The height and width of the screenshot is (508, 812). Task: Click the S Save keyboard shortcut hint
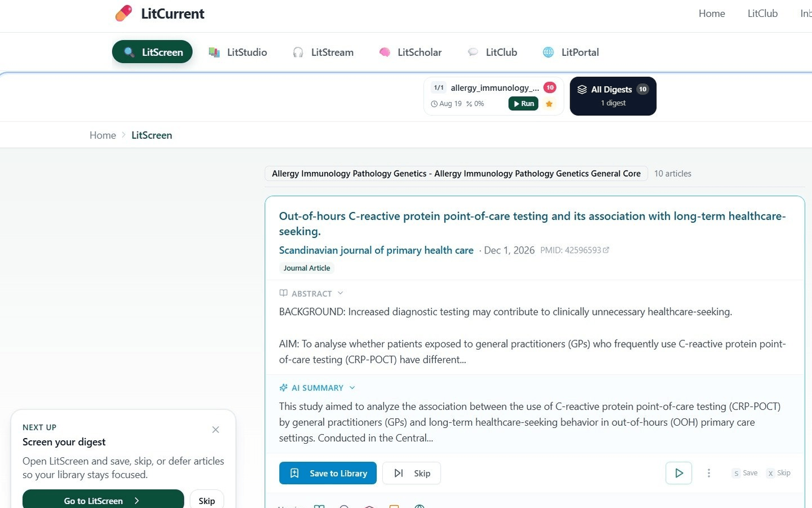pyautogui.click(x=745, y=473)
